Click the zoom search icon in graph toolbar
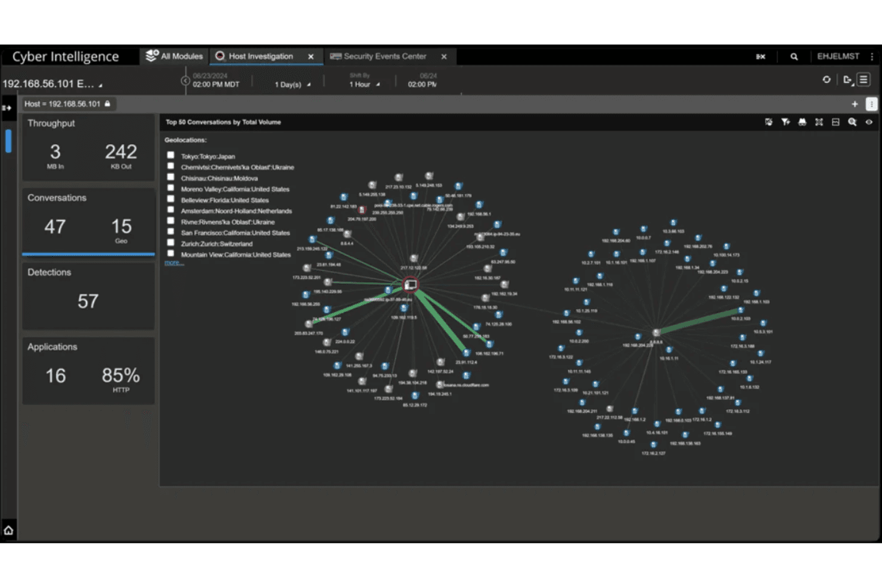Screen dimensions: 882x588 852,122
